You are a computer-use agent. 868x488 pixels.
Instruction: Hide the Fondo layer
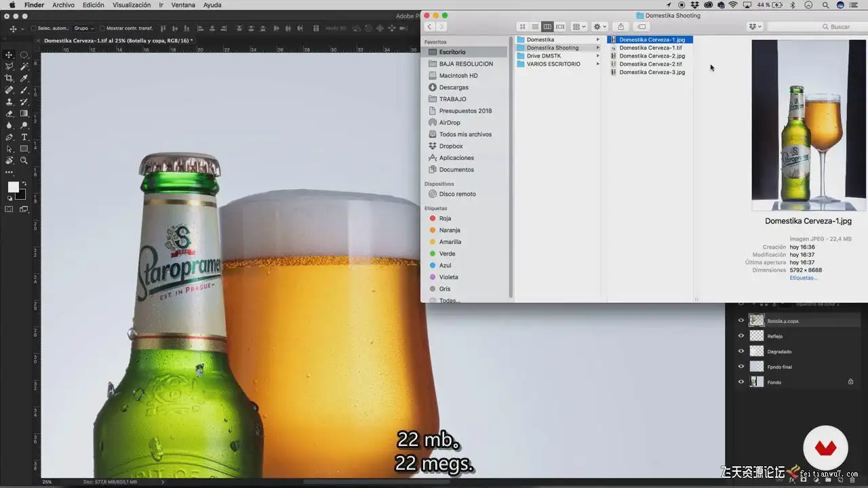[x=741, y=382]
